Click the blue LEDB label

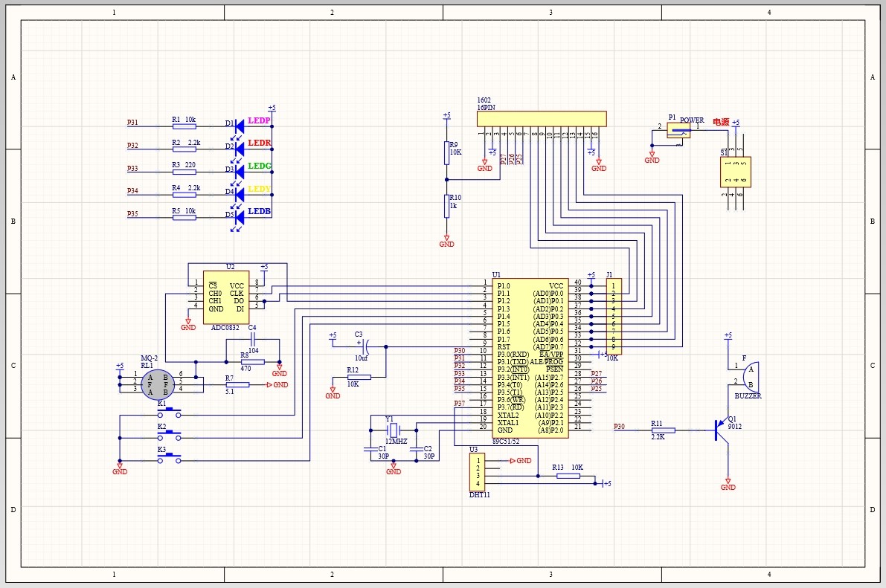259,211
